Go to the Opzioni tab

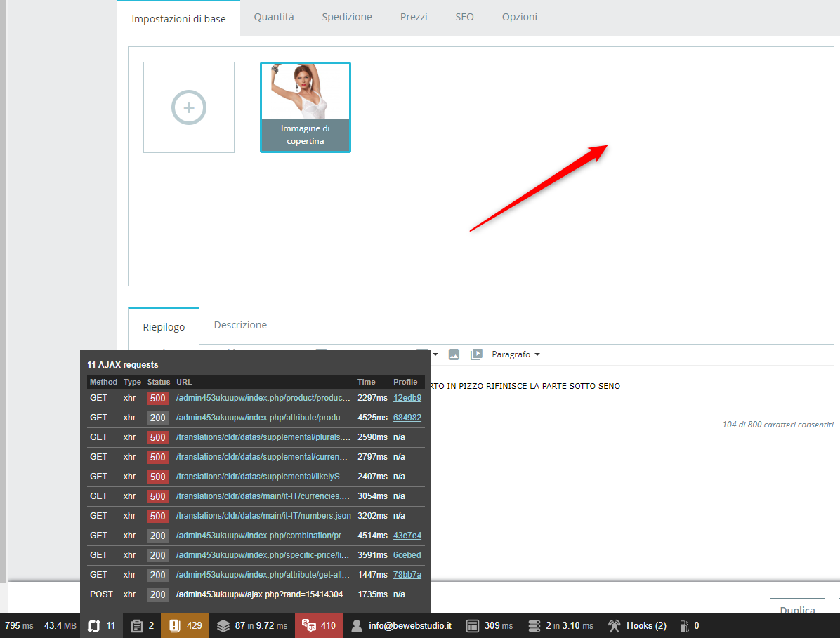pos(519,17)
